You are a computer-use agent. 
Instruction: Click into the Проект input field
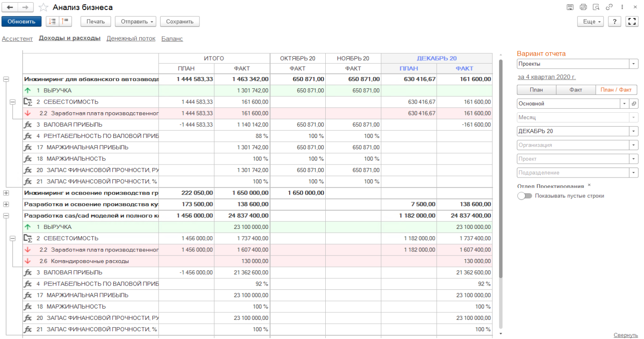point(573,159)
